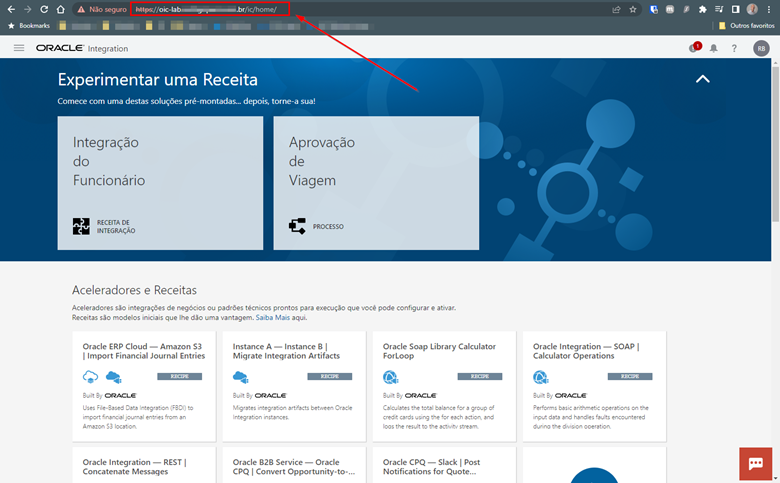Open the Integração do Funcionário recipe card
Viewport: 780px width, 483px height.
click(x=160, y=183)
